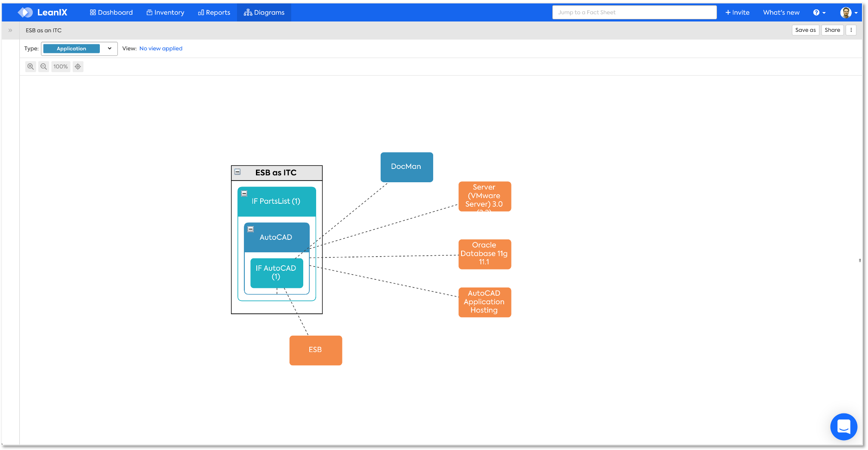Click the ESB as ITC container header
868x450 pixels.
point(277,173)
